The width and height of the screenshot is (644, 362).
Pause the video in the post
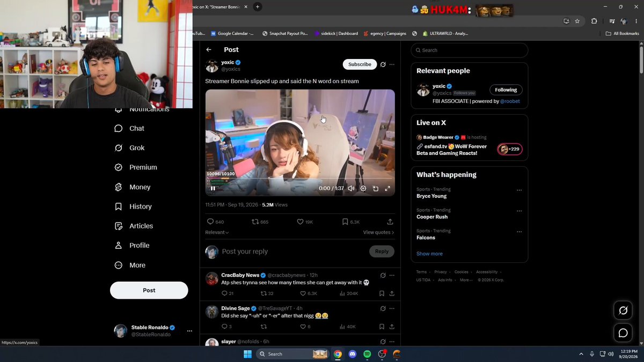[213, 188]
